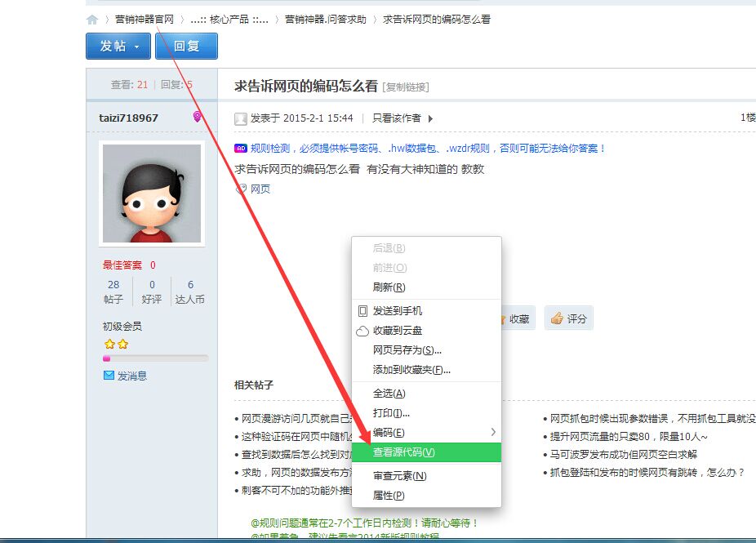Click the post icon before 发表于 timestamp
Viewport: 756px width, 543px height.
coord(240,118)
